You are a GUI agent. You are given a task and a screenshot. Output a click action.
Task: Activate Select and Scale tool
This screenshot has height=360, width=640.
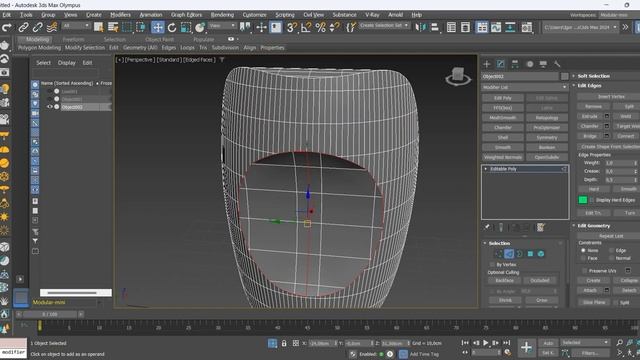(186, 27)
